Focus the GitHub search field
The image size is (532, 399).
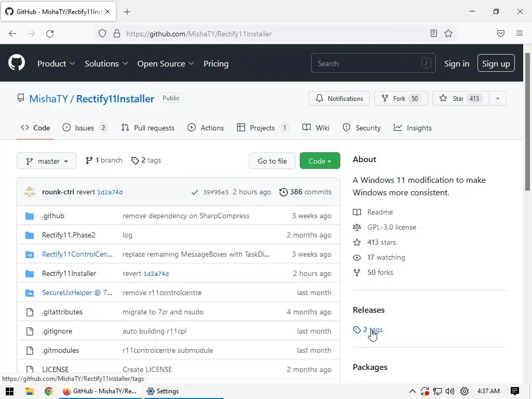coord(373,63)
